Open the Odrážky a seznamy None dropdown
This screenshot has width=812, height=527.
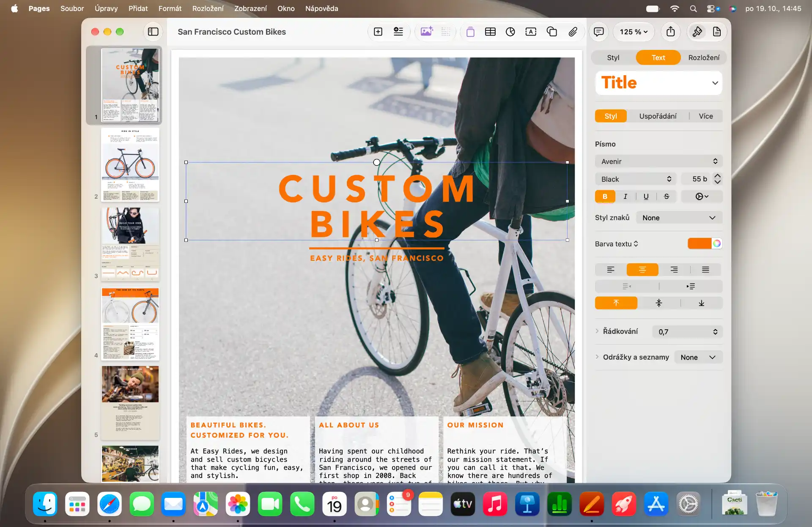click(x=698, y=358)
